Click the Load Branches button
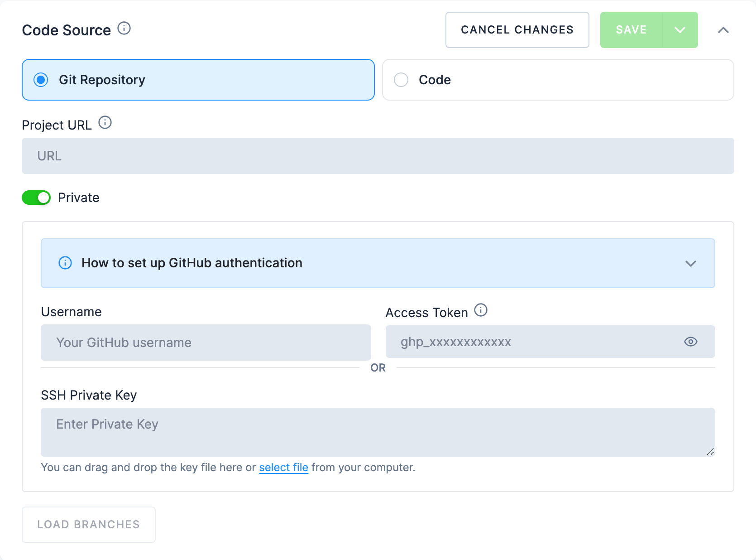Screen dimensions: 756x560 pyautogui.click(x=89, y=525)
